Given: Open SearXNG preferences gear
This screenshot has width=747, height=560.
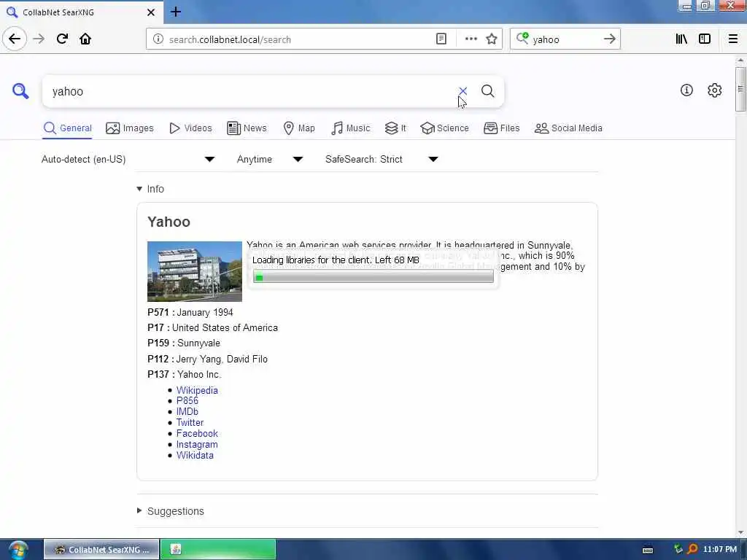Looking at the screenshot, I should point(715,90).
